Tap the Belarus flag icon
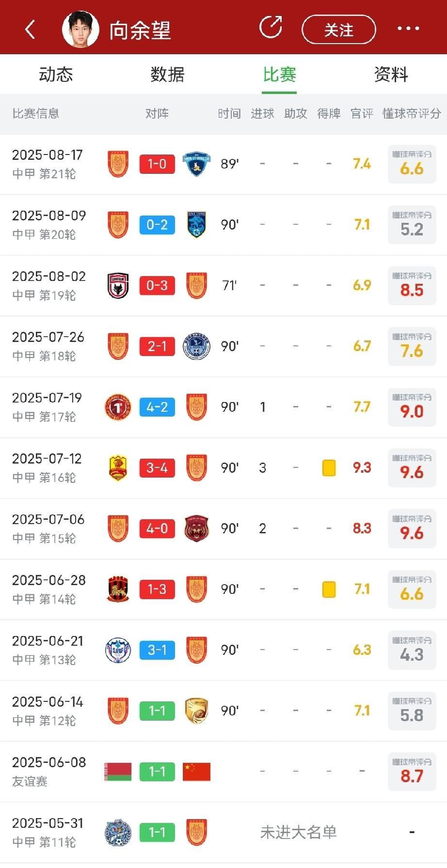The width and height of the screenshot is (447, 868). pos(118,772)
